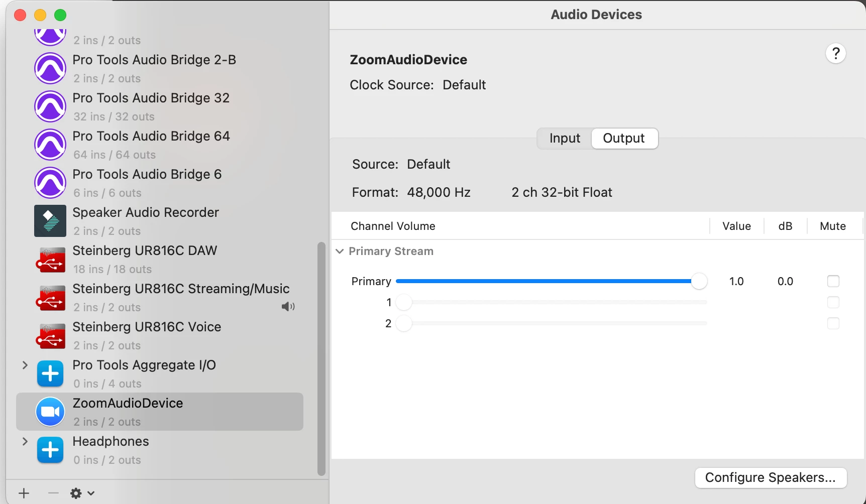Click the 18 ins / 18 outs label
Image resolution: width=866 pixels, height=504 pixels.
(x=113, y=269)
